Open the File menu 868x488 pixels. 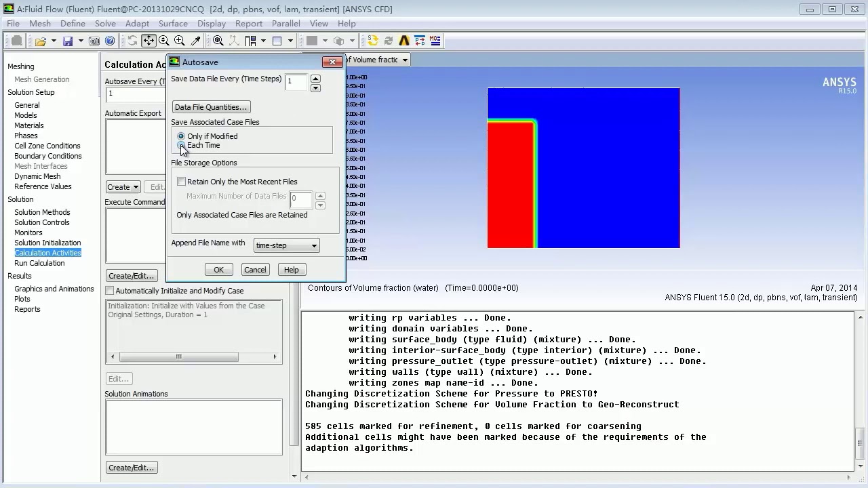13,23
